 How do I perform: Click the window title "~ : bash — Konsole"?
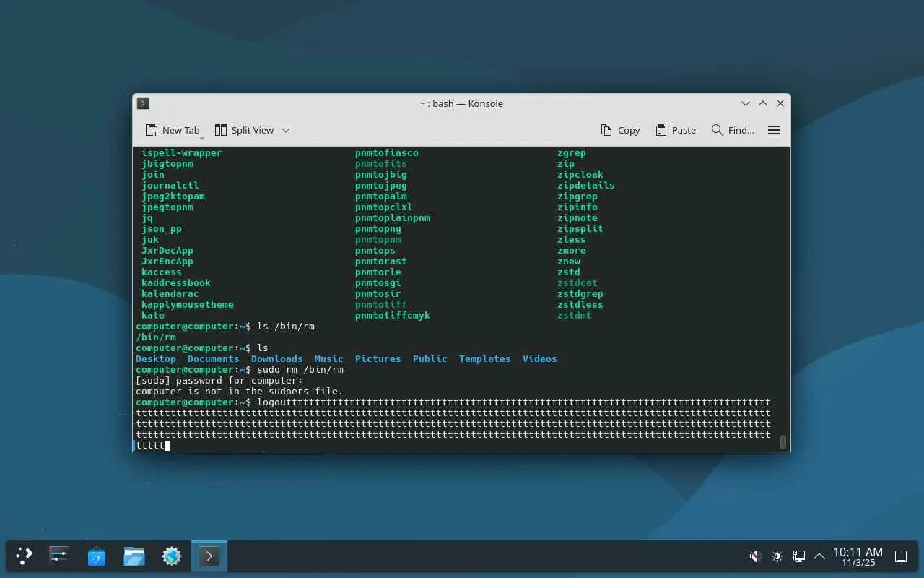click(461, 103)
